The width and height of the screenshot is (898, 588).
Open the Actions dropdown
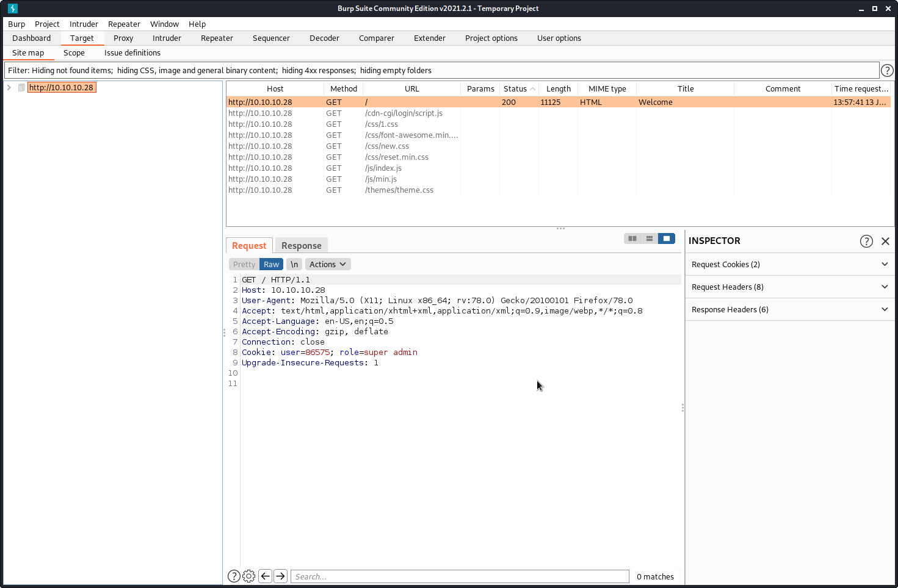pos(328,264)
